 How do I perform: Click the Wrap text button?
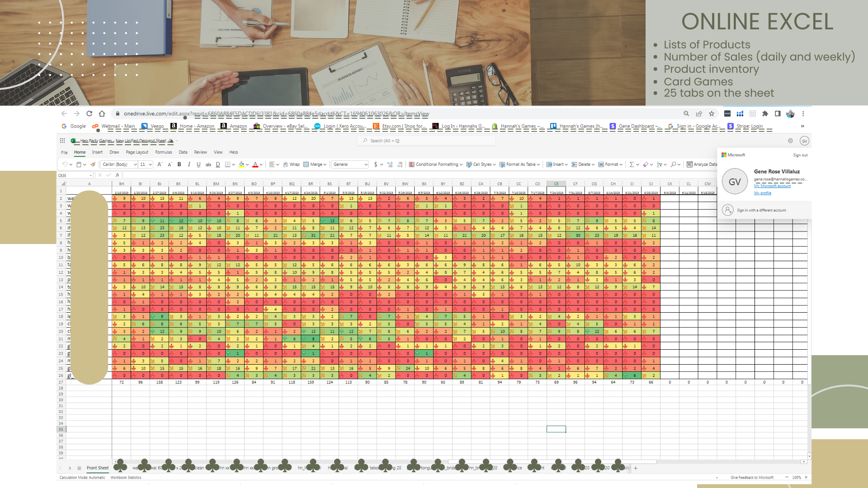(x=291, y=164)
